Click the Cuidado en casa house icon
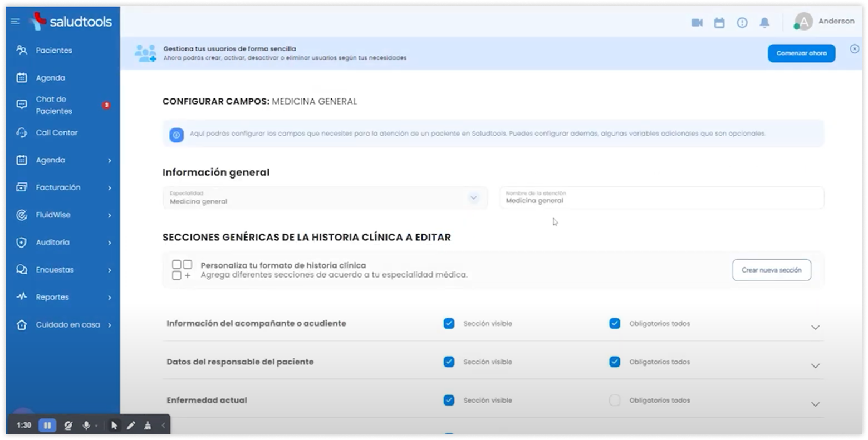The width and height of the screenshot is (868, 440). point(22,325)
